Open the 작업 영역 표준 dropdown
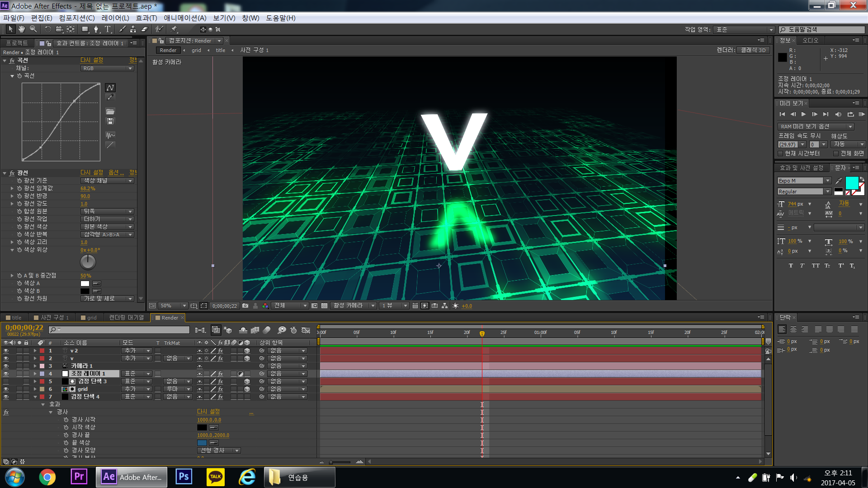 pos(744,30)
